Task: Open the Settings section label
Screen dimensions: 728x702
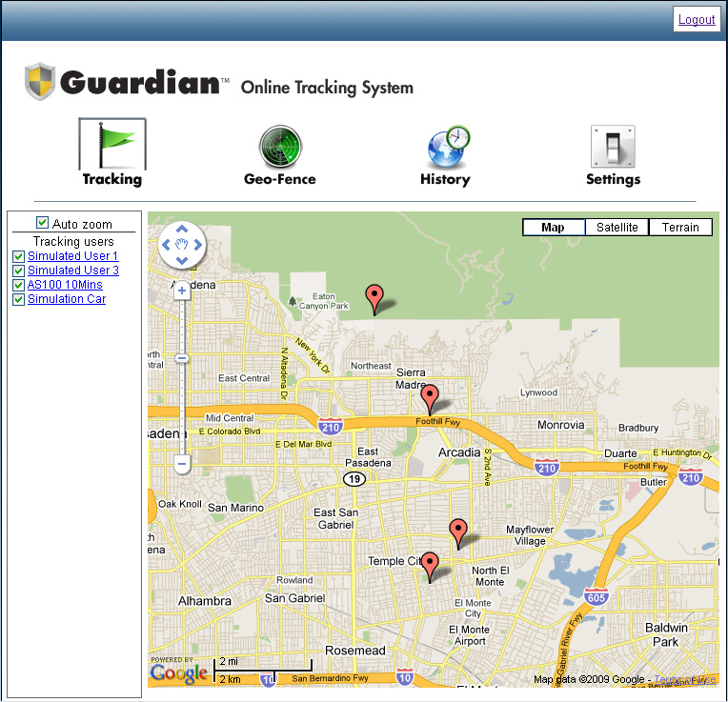Action: (x=614, y=180)
